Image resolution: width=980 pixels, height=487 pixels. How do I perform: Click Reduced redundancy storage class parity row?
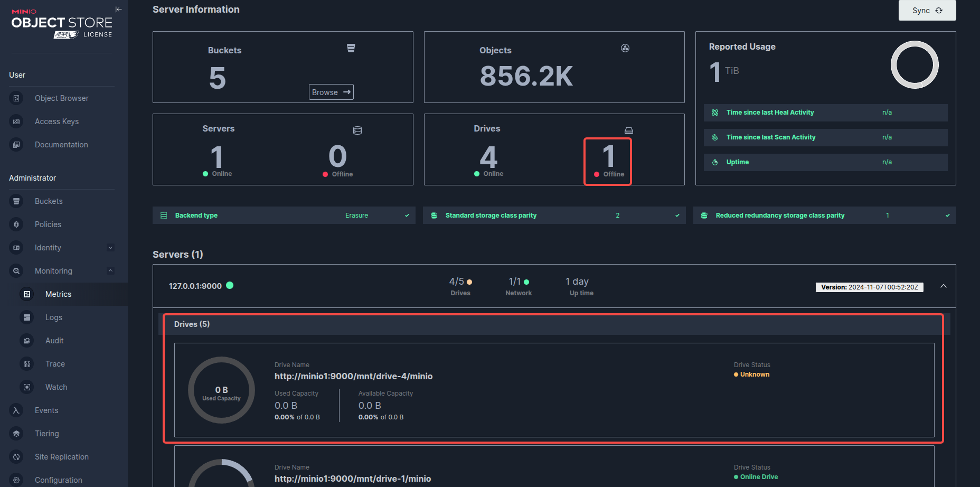pos(825,216)
